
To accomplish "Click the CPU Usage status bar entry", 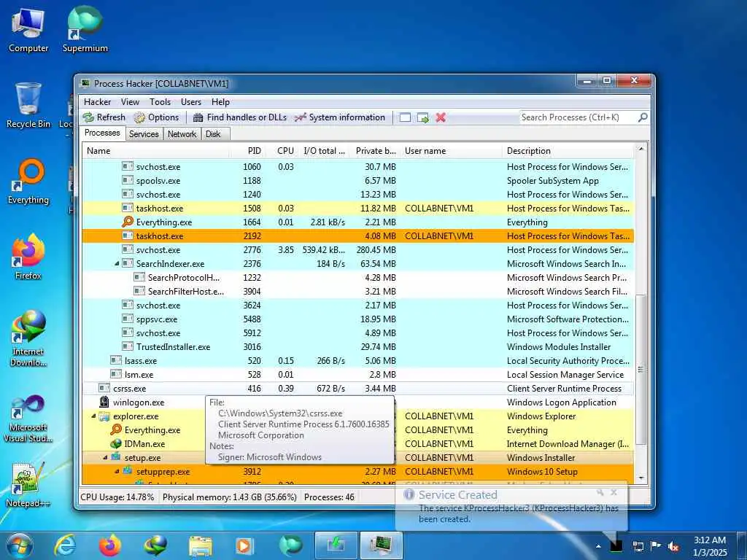I will tap(117, 497).
